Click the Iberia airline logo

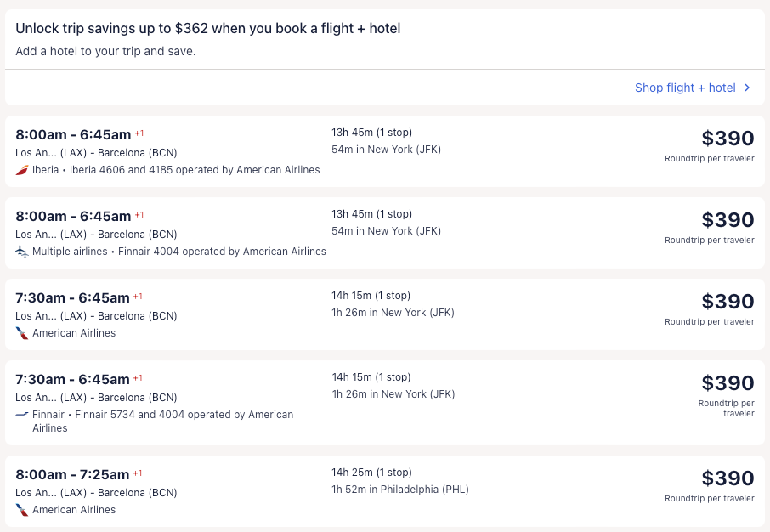click(x=22, y=170)
